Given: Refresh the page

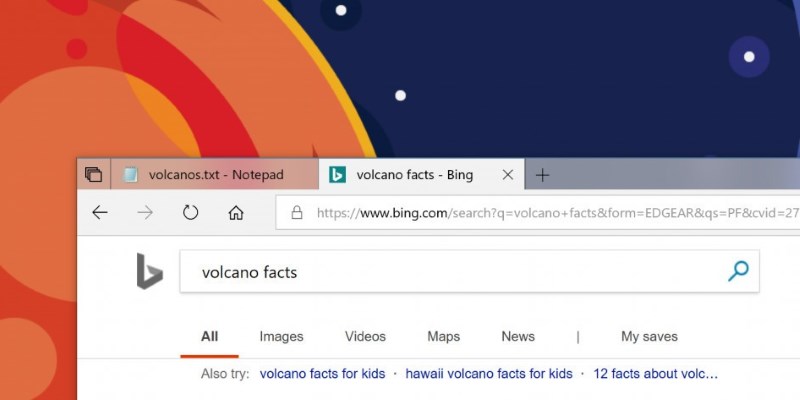Looking at the screenshot, I should click(190, 212).
